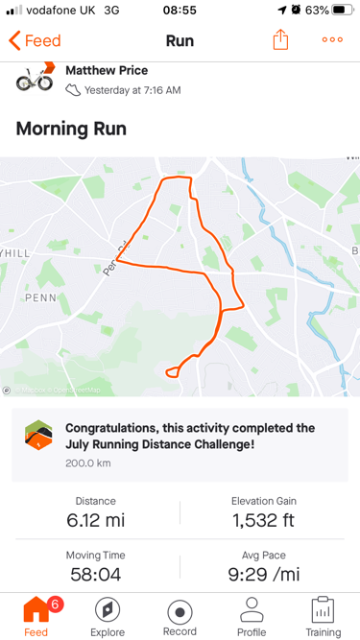The height and width of the screenshot is (640, 360).
Task: Tap the Matthew Price athlete name
Action: click(x=107, y=70)
